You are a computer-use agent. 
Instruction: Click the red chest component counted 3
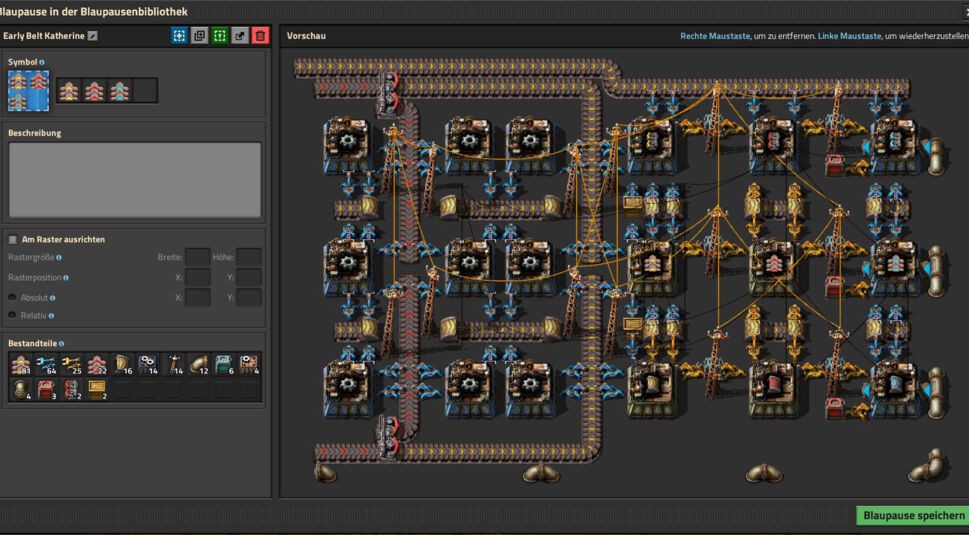pyautogui.click(x=46, y=389)
